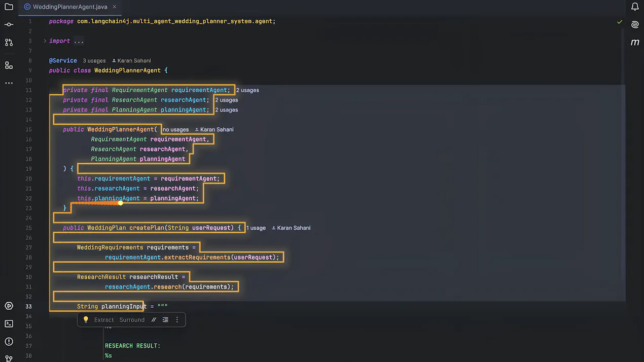The image size is (644, 362).
Task: Click '2 usages' hint beside planningAgent field
Action: [x=226, y=110]
